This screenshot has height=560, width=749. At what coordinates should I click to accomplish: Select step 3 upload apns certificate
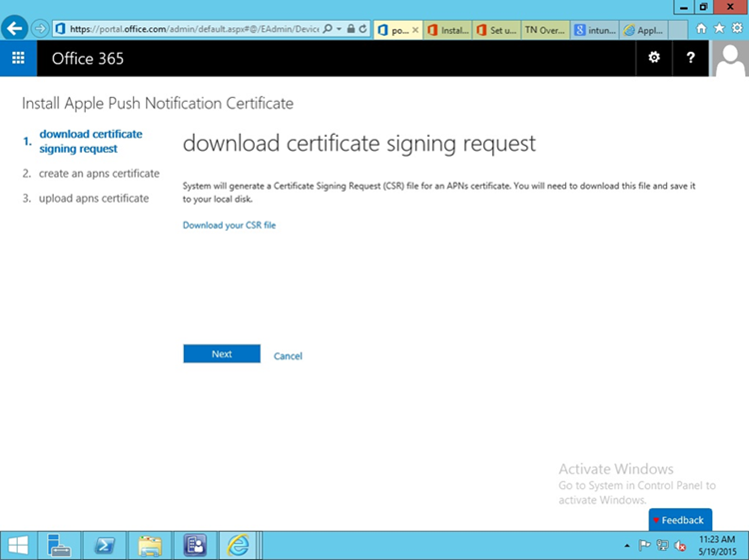coord(86,198)
